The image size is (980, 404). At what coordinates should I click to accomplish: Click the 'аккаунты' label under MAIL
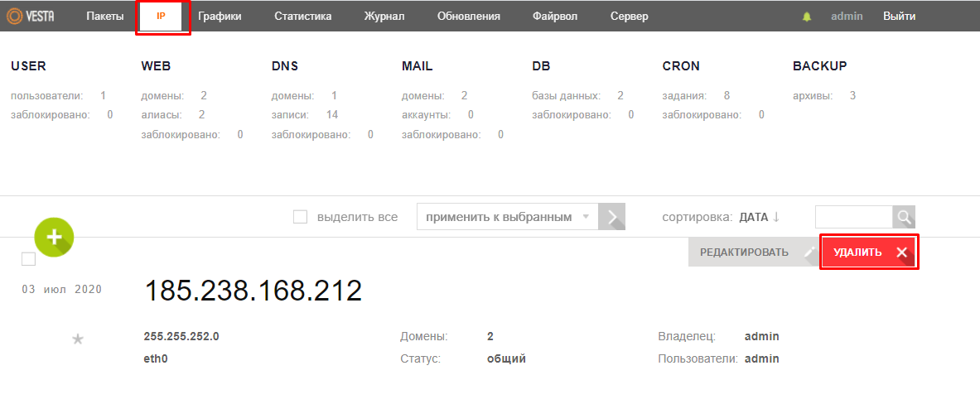pos(427,115)
